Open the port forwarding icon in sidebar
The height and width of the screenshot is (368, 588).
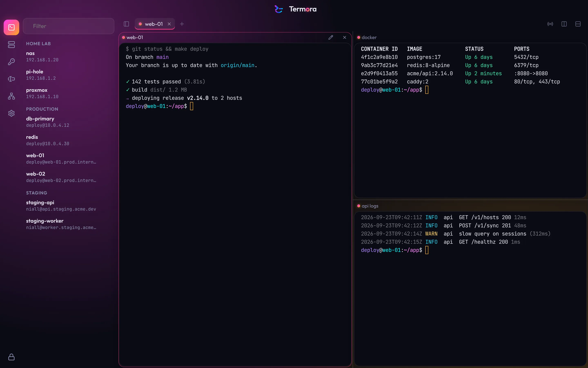[11, 79]
